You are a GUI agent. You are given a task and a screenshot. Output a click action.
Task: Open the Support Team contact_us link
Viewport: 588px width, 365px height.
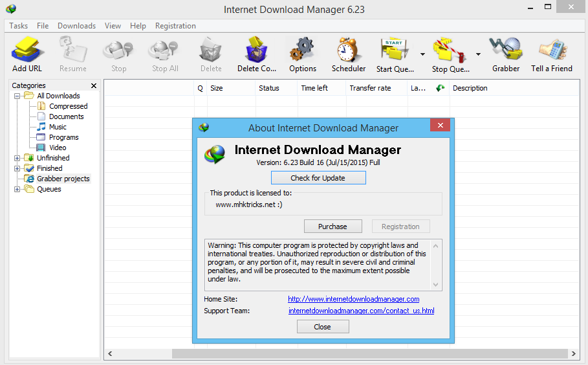point(361,311)
